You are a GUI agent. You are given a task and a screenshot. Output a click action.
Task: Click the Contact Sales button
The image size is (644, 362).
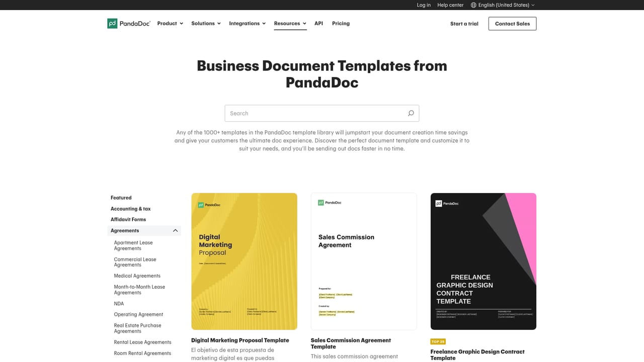[x=512, y=24]
